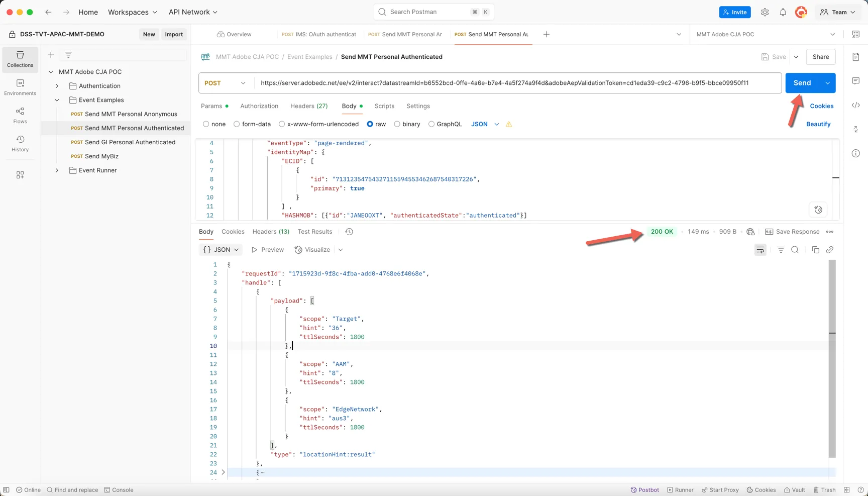Search the response with magnifier icon
The height and width of the screenshot is (496, 868).
click(795, 250)
